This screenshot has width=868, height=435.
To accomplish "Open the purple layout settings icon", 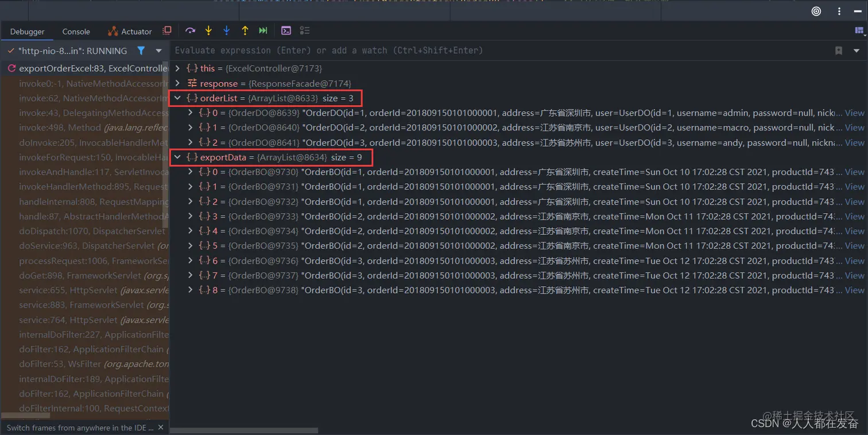I will (x=859, y=30).
